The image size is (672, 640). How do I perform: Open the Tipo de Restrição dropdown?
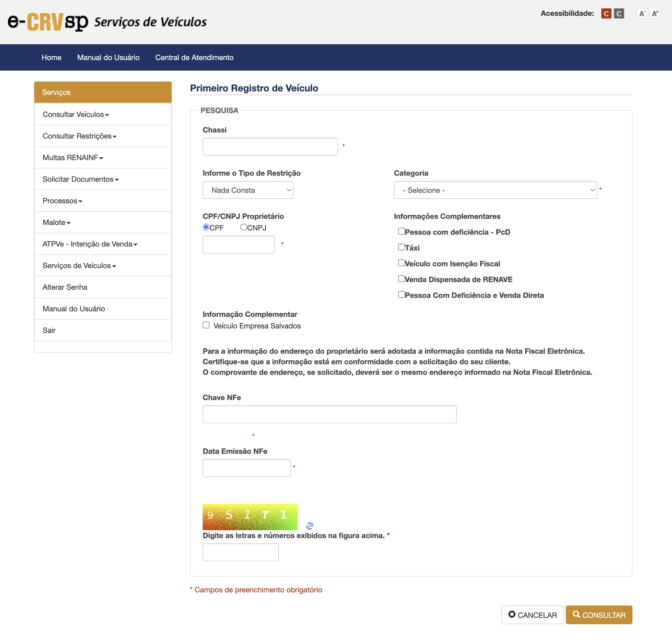click(x=248, y=190)
